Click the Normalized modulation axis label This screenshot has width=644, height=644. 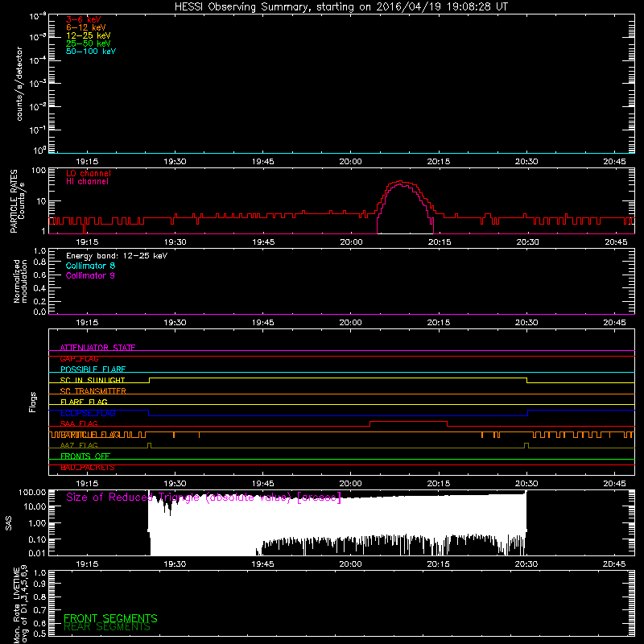(20, 281)
